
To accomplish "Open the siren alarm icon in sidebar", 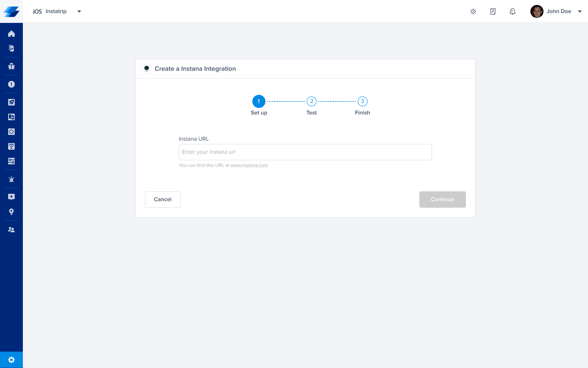I will click(x=11, y=179).
